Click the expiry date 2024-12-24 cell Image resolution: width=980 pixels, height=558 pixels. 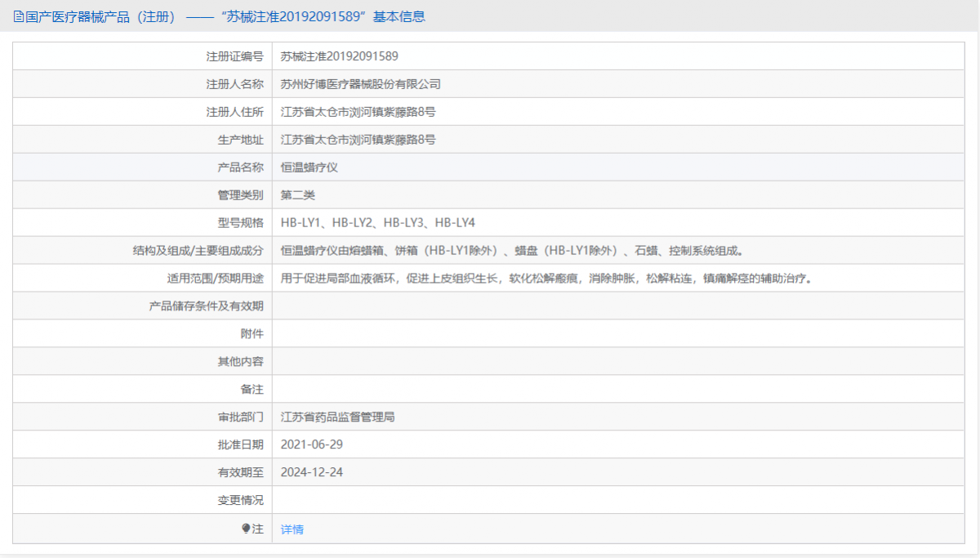pos(314,472)
